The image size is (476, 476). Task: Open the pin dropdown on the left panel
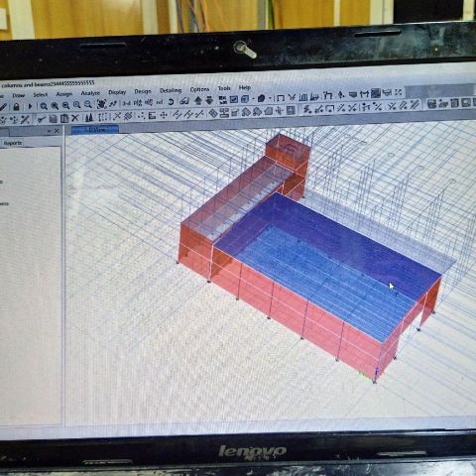[x=50, y=131]
